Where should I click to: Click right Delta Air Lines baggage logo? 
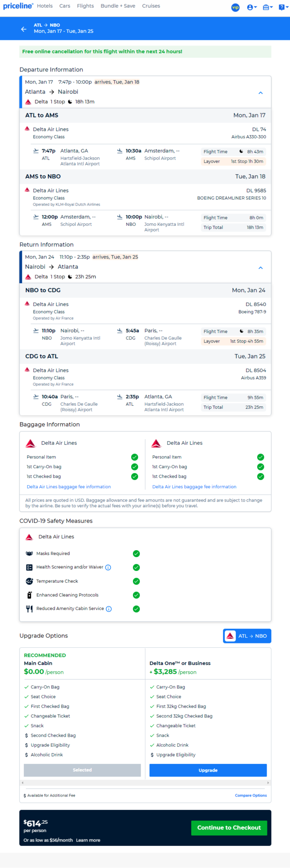156,443
